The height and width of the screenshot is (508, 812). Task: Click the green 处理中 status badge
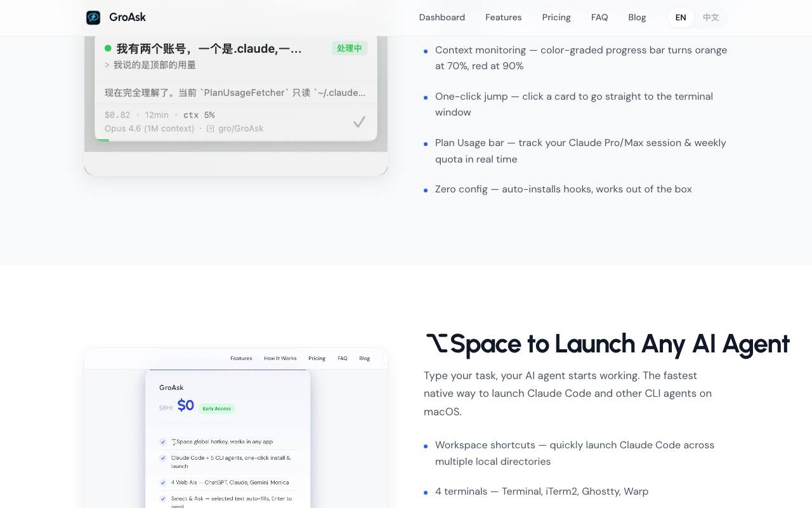350,48
